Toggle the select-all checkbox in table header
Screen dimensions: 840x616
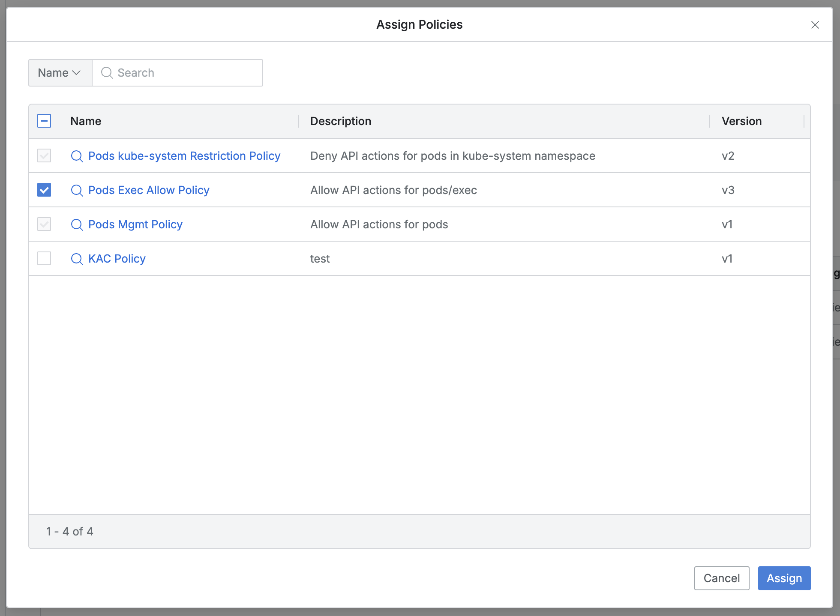pyautogui.click(x=44, y=121)
